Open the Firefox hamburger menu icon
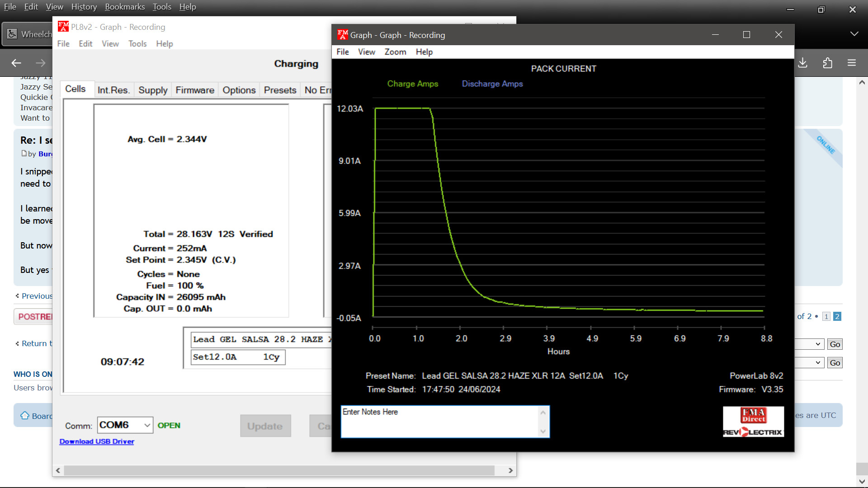The width and height of the screenshot is (868, 488). pos(852,63)
